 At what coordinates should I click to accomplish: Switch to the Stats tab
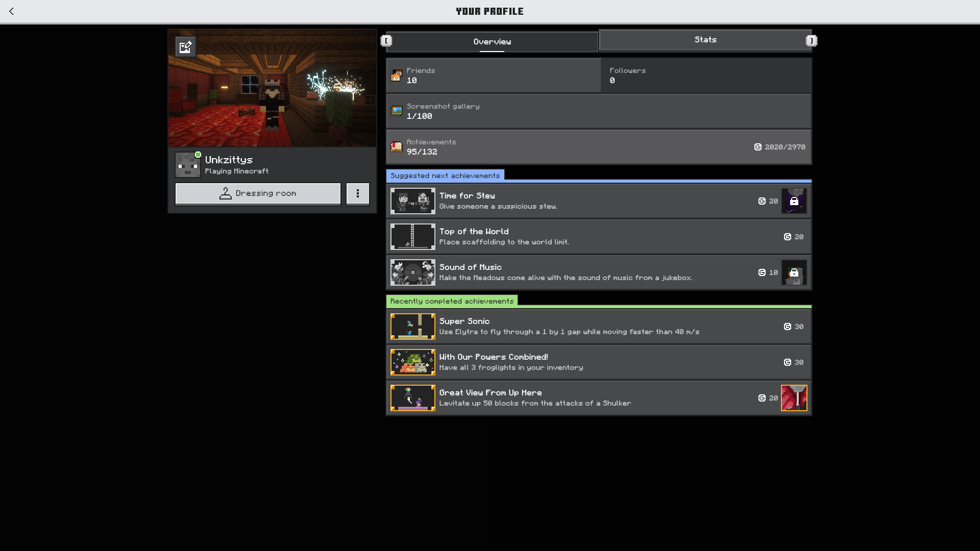click(705, 40)
